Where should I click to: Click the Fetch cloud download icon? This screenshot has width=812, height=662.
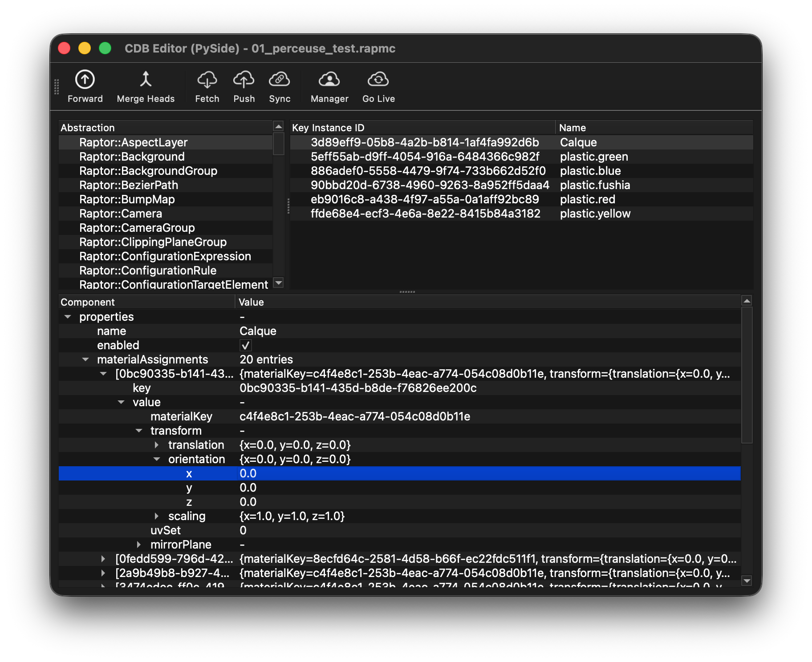point(207,80)
